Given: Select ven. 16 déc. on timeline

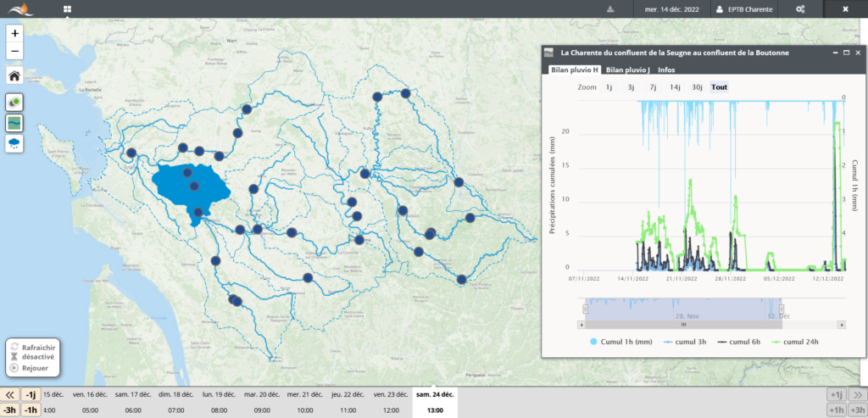Looking at the screenshot, I should point(90,394).
